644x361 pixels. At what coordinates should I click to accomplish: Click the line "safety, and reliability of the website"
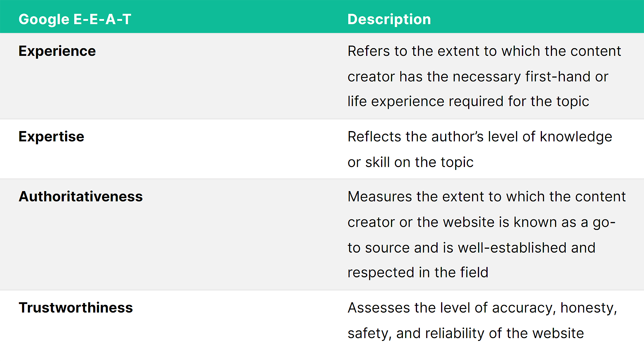(x=465, y=333)
